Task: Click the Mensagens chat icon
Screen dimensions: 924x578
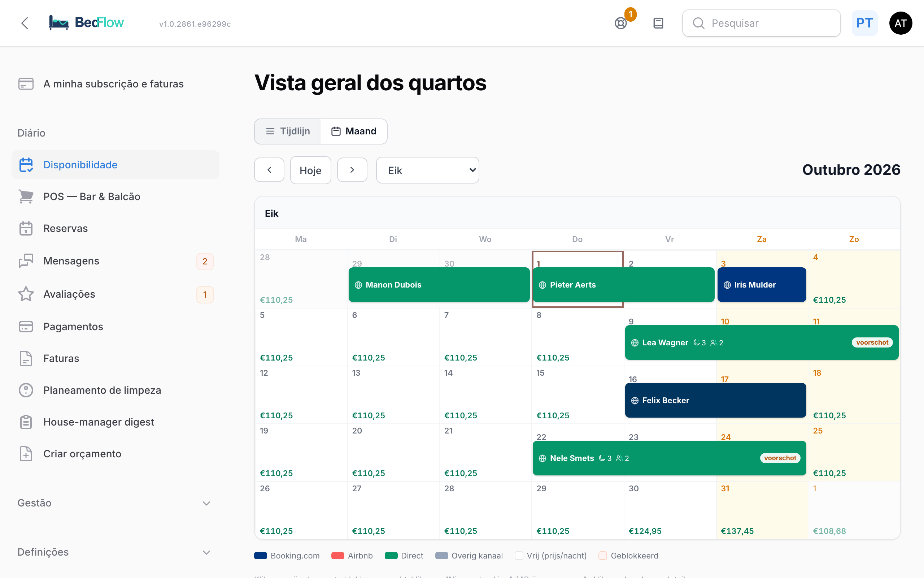Action: pyautogui.click(x=26, y=261)
